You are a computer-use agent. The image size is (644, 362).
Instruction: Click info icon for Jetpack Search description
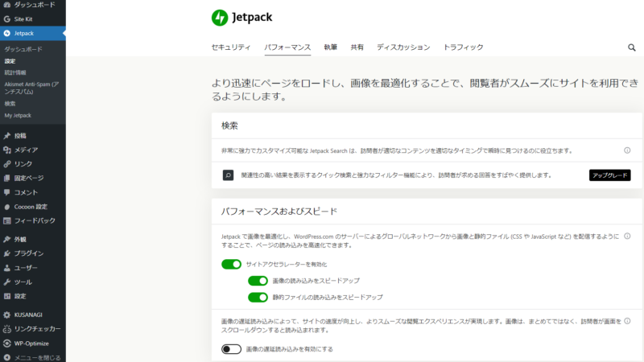627,150
